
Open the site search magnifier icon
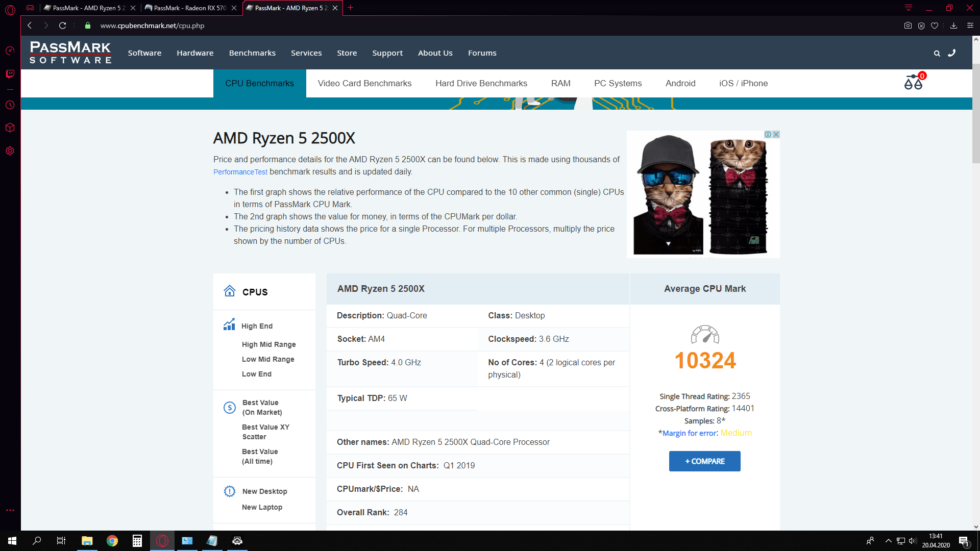[x=937, y=53]
